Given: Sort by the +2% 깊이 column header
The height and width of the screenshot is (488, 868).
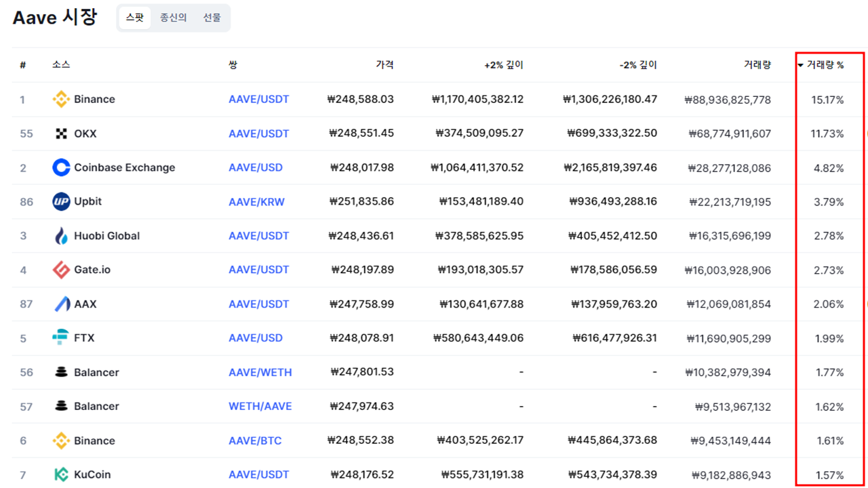Looking at the screenshot, I should (503, 65).
